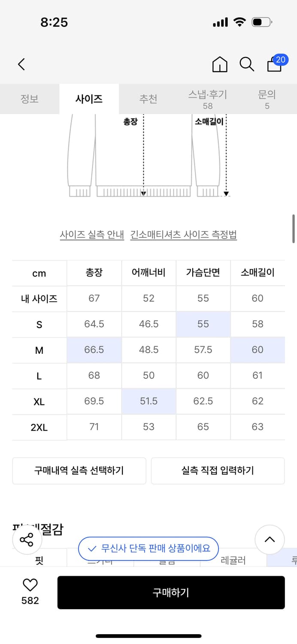Select the 추천 tab
297x644 pixels.
148,99
